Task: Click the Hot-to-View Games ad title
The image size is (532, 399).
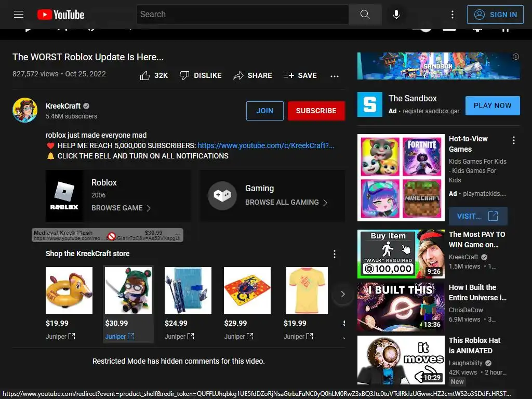Action: [468, 144]
